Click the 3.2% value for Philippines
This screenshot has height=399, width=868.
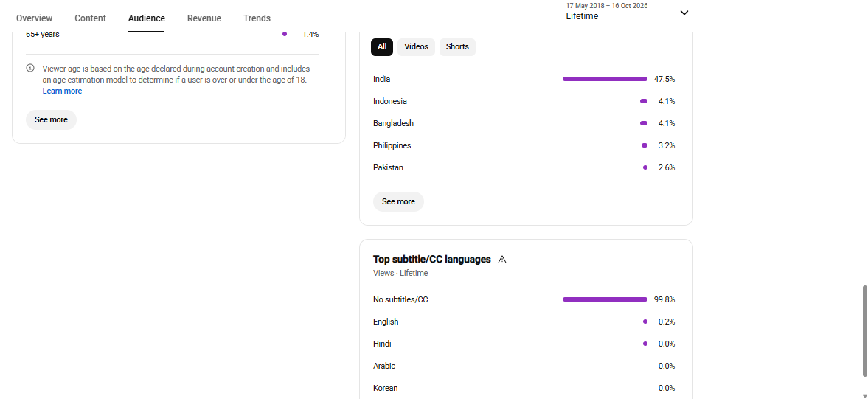pyautogui.click(x=667, y=145)
